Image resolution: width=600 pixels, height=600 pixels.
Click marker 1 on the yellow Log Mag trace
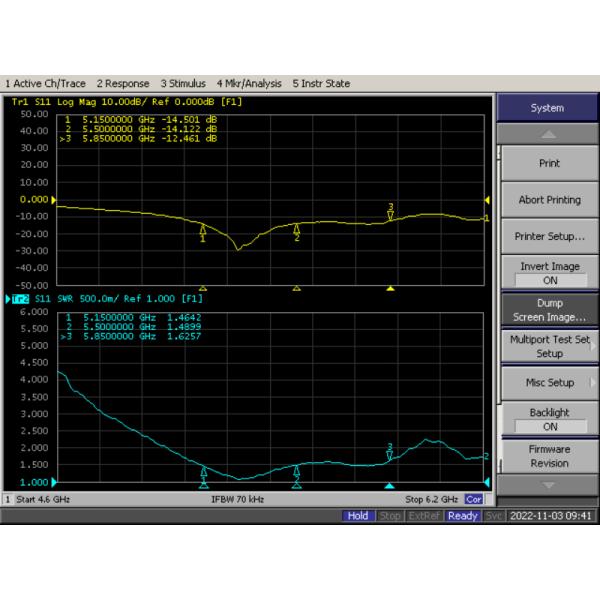203,232
